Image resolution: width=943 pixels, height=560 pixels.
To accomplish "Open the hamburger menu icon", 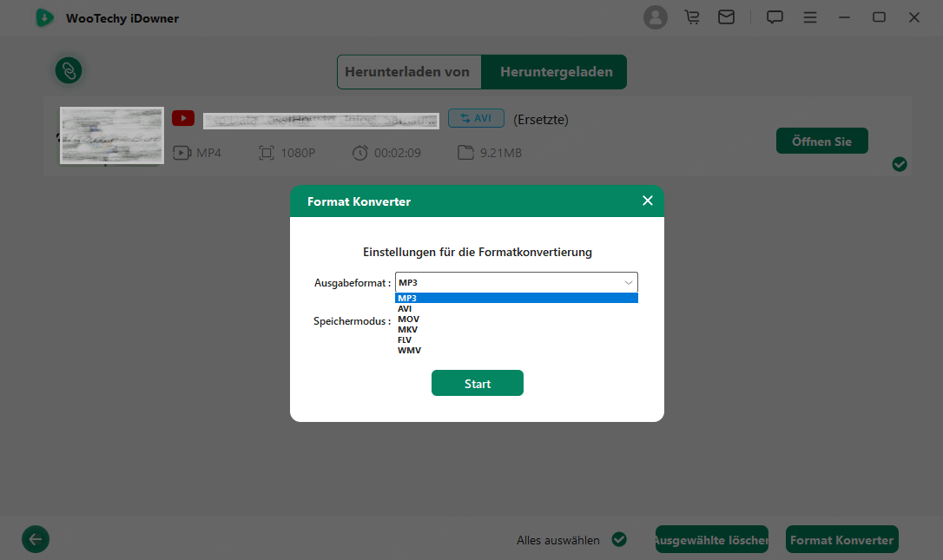I will 809,17.
